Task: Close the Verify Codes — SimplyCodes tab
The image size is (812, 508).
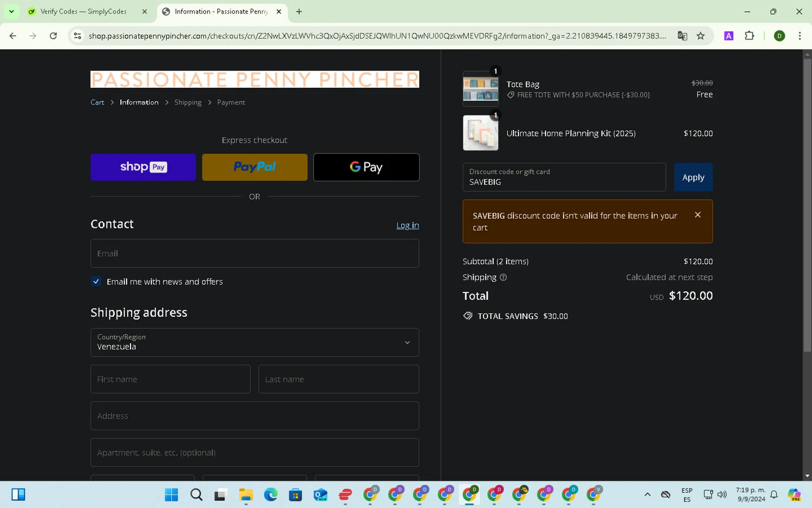Action: point(145,11)
